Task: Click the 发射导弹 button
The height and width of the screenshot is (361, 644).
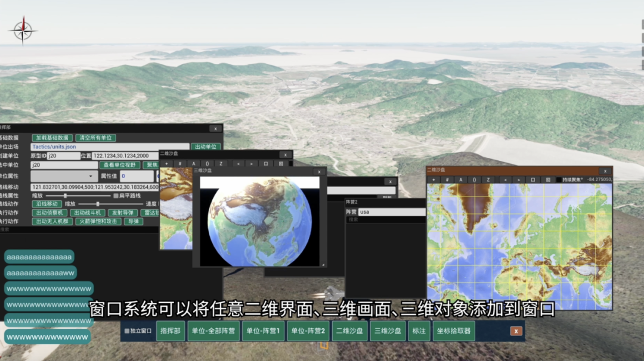Action: click(123, 213)
